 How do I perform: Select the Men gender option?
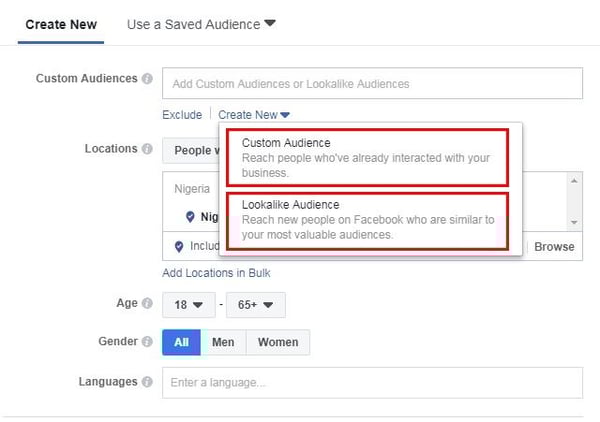point(223,342)
